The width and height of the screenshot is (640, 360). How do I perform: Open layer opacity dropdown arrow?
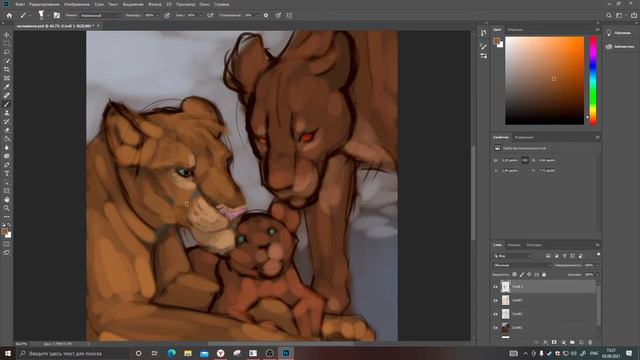[x=597, y=265]
